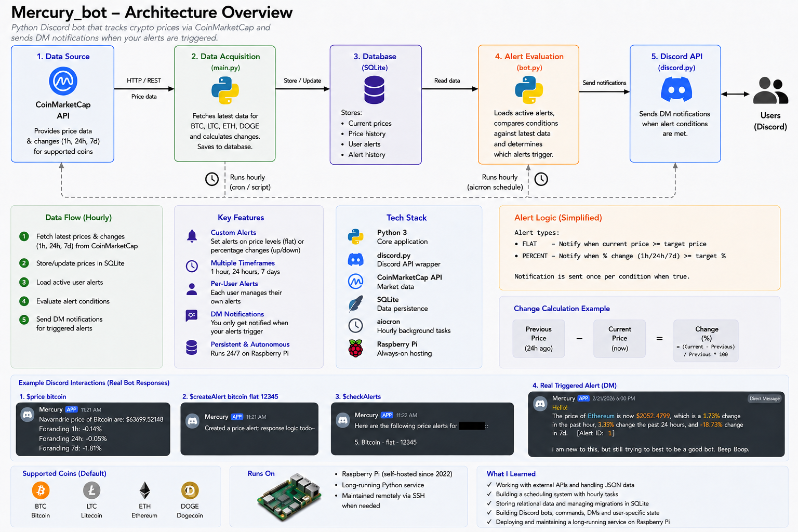Click the chat icon for DM Notifications
798x532 pixels.
coord(192,315)
